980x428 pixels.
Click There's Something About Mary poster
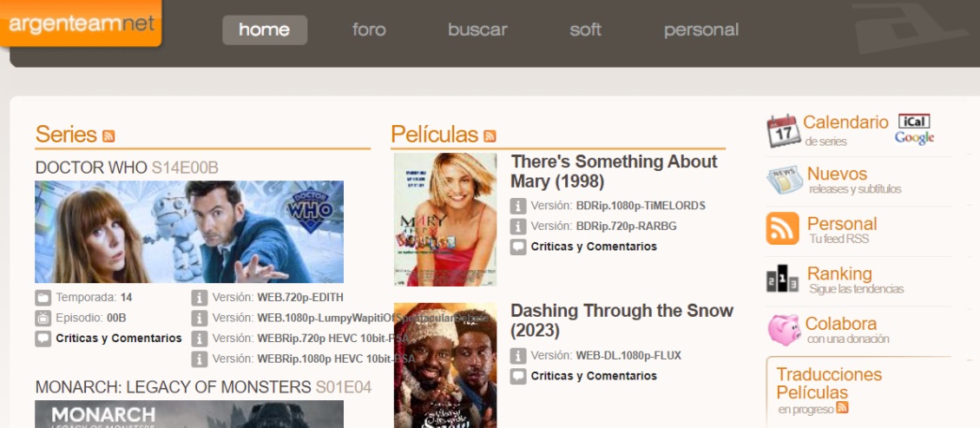pyautogui.click(x=445, y=220)
